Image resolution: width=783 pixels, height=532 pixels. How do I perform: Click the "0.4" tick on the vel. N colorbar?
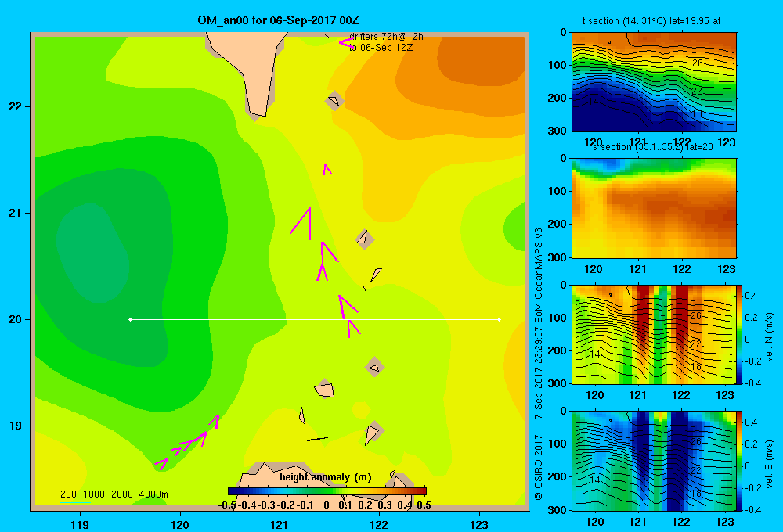(x=751, y=296)
